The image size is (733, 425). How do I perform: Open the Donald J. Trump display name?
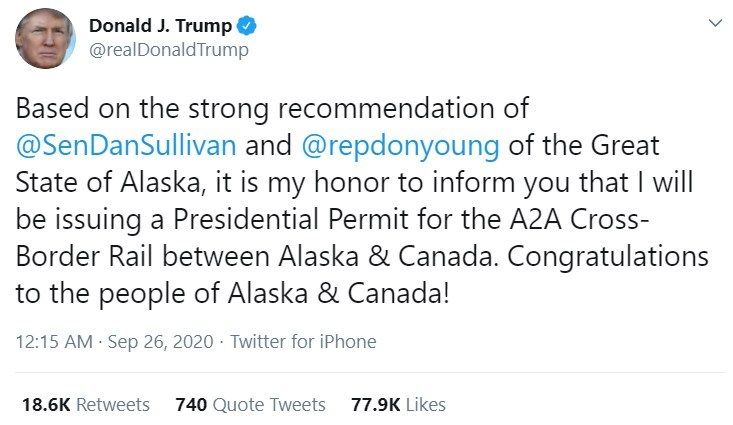(x=160, y=26)
